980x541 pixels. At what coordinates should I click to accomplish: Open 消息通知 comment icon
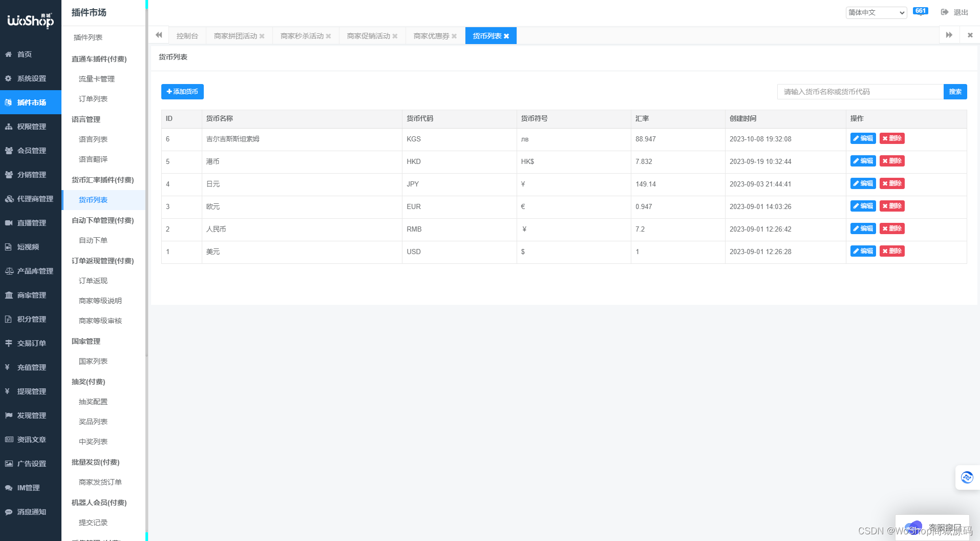point(9,512)
